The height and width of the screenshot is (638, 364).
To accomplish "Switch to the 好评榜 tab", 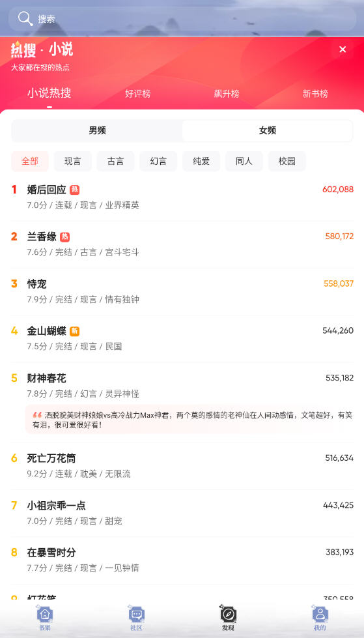I will [138, 94].
